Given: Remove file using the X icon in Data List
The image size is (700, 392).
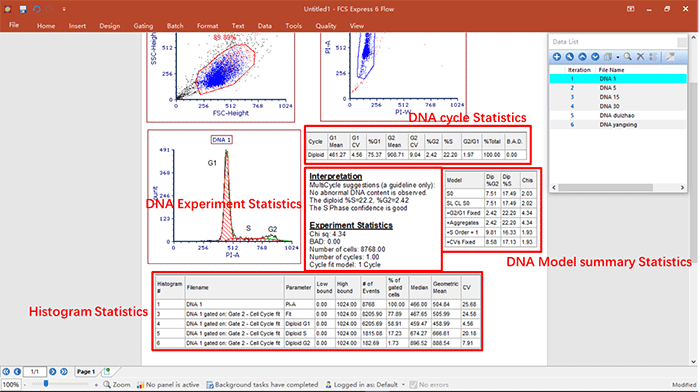Looking at the screenshot, I should pos(641,57).
